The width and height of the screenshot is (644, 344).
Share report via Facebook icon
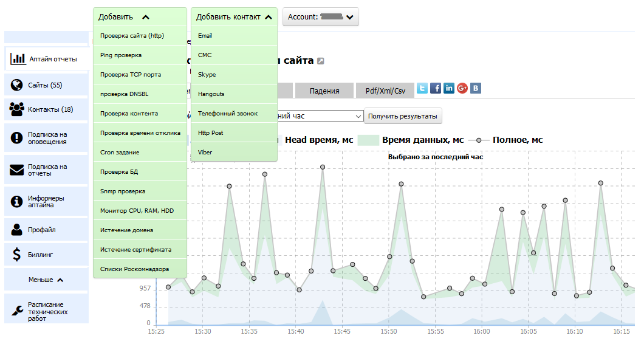436,88
